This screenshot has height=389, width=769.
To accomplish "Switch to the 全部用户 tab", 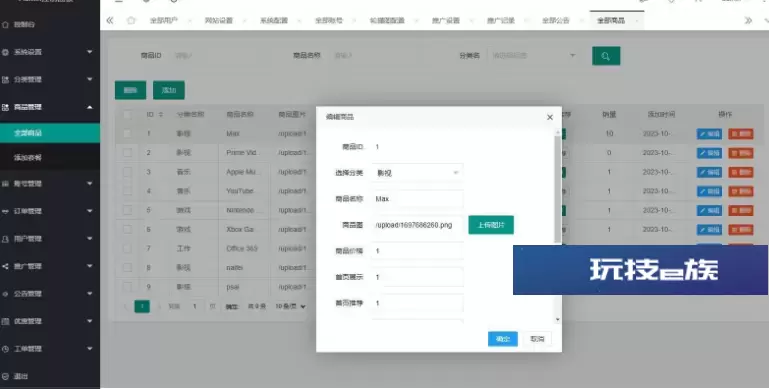I will click(164, 21).
